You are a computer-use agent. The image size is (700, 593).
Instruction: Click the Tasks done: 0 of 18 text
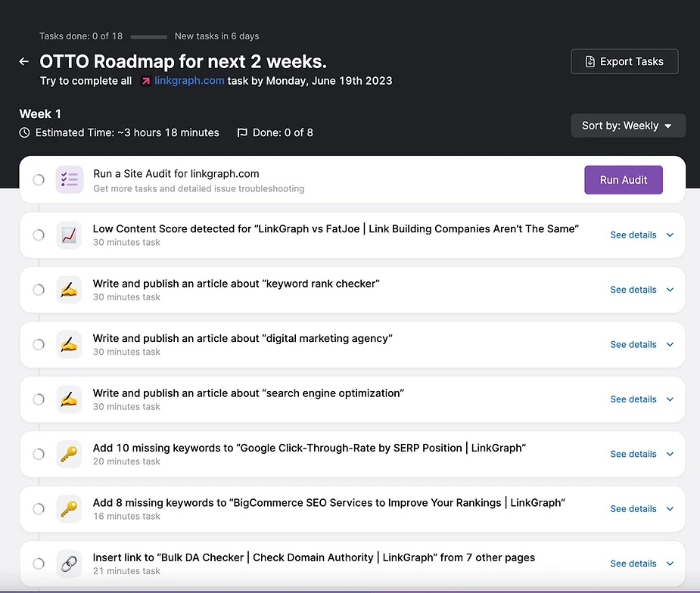coord(81,36)
